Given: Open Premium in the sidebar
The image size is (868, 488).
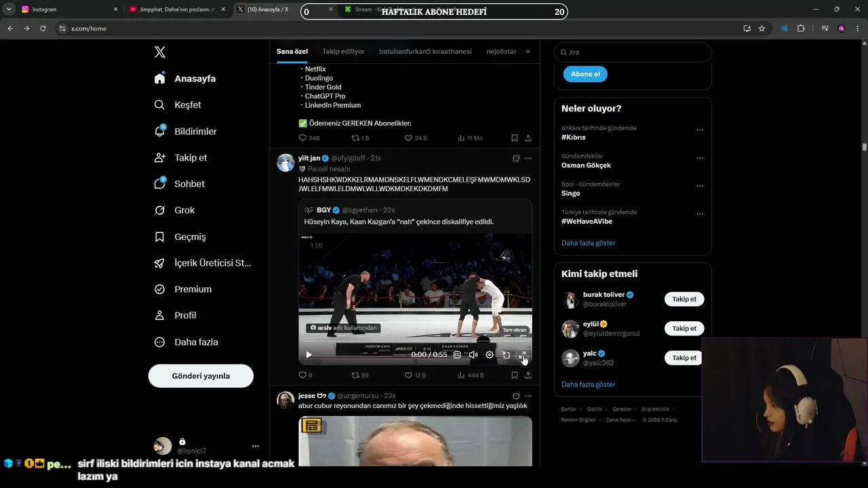Looking at the screenshot, I should pos(182,289).
